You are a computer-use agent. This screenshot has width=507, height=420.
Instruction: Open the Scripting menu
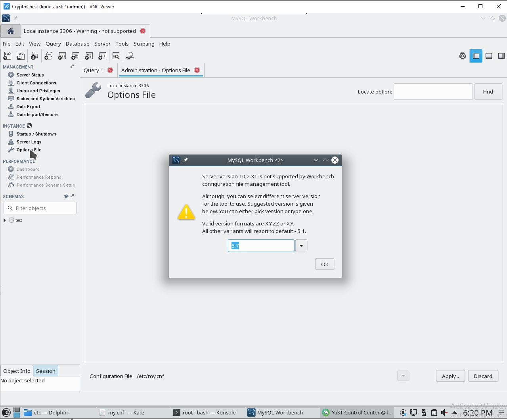pyautogui.click(x=144, y=44)
